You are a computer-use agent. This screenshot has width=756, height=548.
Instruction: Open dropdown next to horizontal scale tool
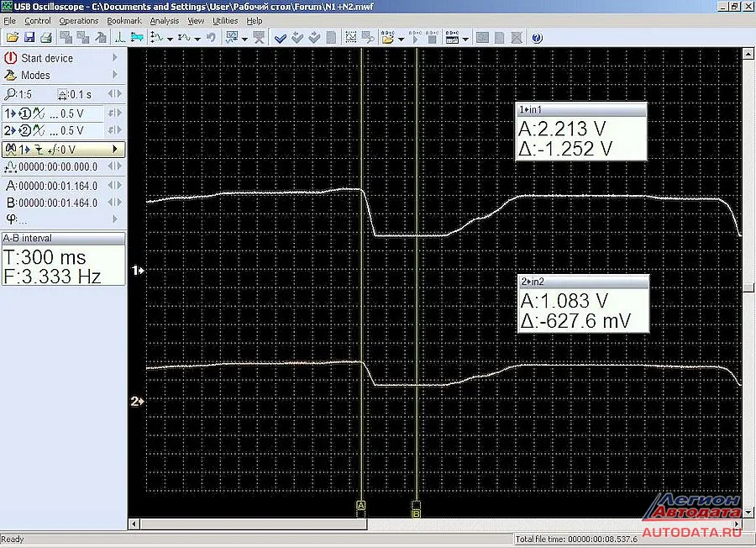[x=197, y=39]
